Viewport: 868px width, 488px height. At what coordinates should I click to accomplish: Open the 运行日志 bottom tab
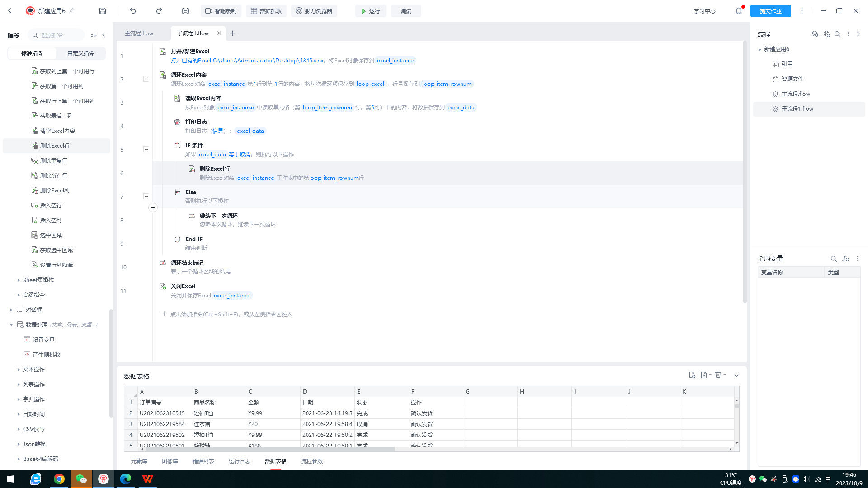[x=239, y=461]
